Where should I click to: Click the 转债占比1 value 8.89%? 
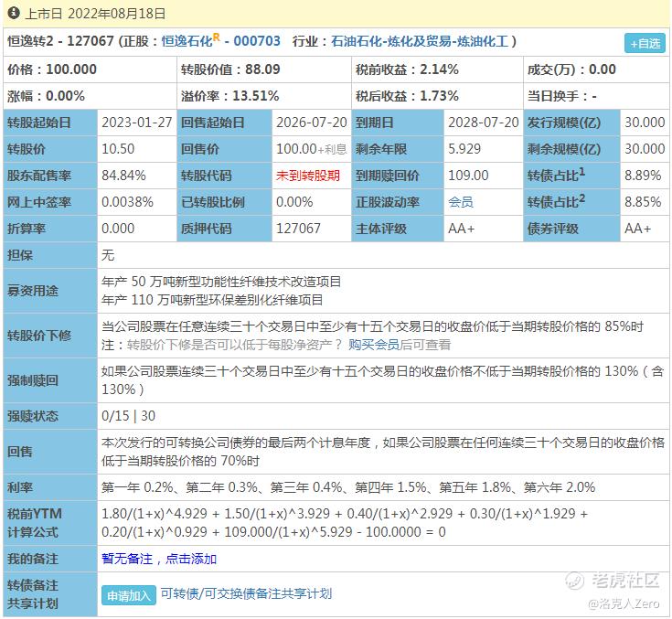coord(643,176)
